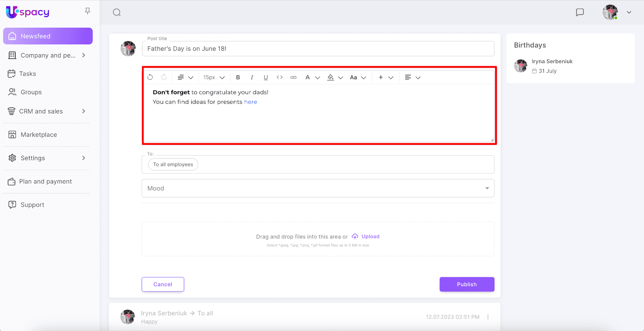This screenshot has width=644, height=331.
Task: Insert a code block with the code icon
Action: (x=280, y=77)
